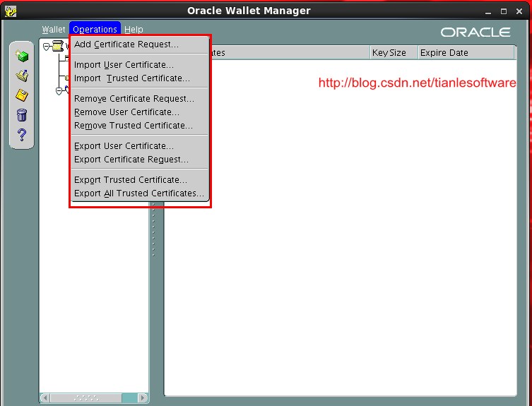This screenshot has height=406, width=532.
Task: Choose Remove User Certificate
Action: (x=140, y=112)
